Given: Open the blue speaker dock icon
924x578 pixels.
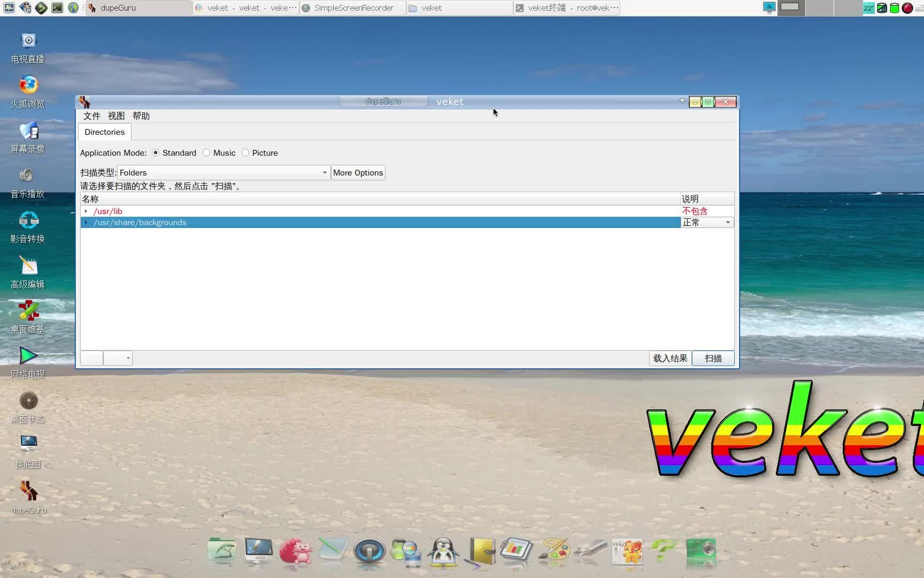Looking at the screenshot, I should tap(369, 551).
